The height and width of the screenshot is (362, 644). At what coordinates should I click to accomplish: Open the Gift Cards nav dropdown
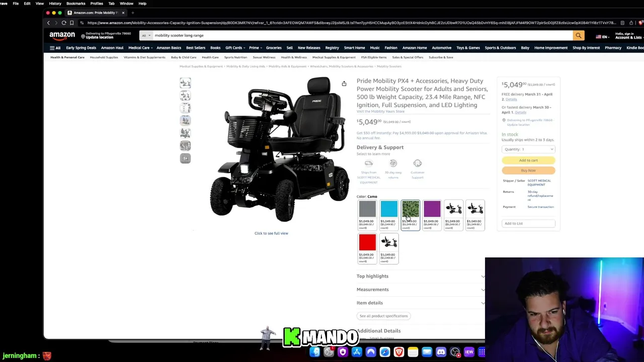click(x=235, y=48)
